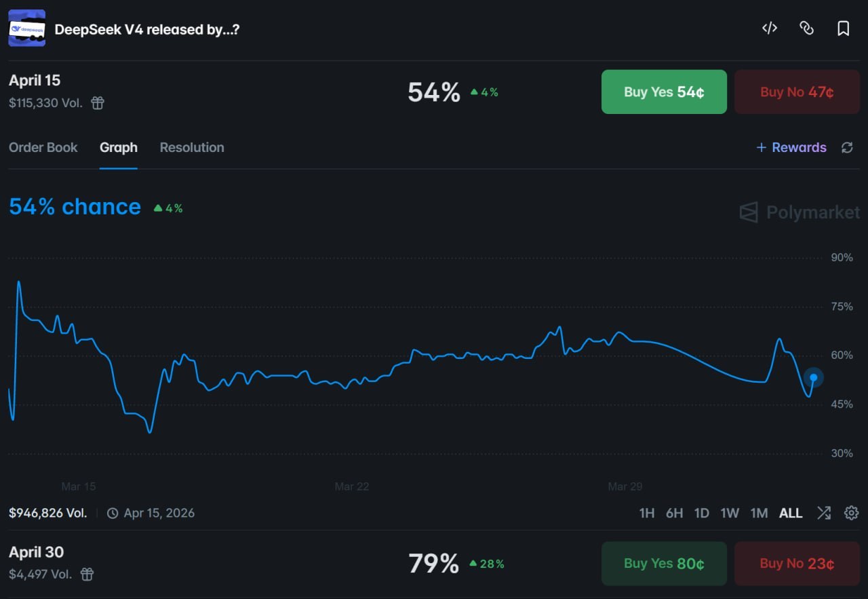Viewport: 868px width, 599px height.
Task: Set chart range to ALL
Action: point(791,514)
